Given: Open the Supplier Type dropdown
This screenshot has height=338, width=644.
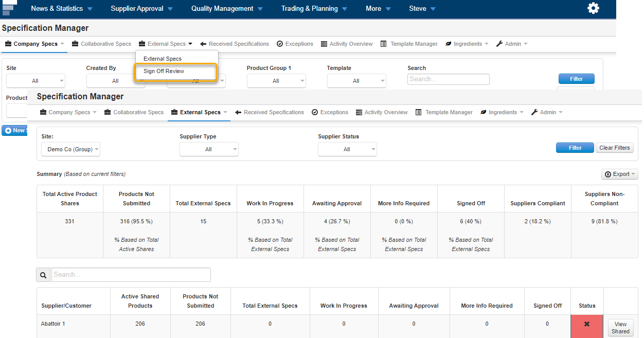Looking at the screenshot, I should [x=209, y=149].
